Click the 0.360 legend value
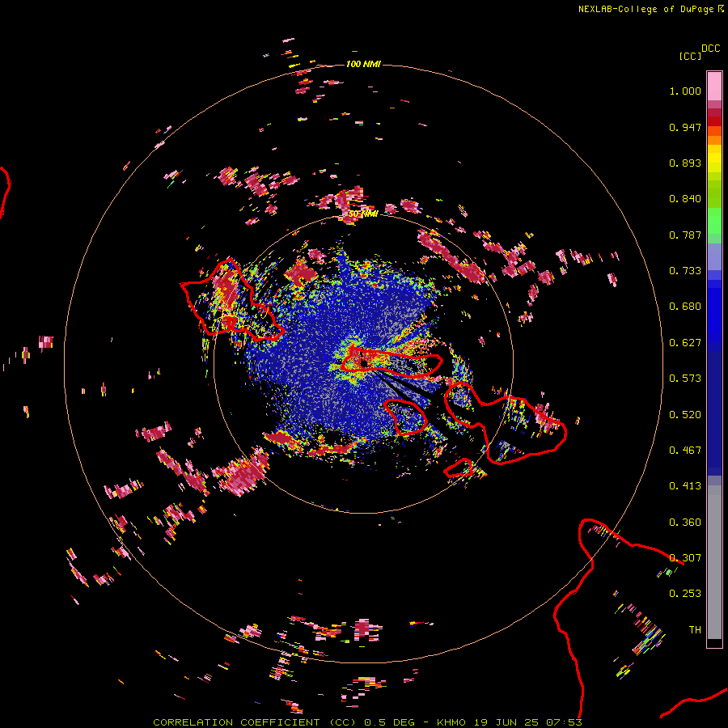This screenshot has height=728, width=728. [685, 523]
